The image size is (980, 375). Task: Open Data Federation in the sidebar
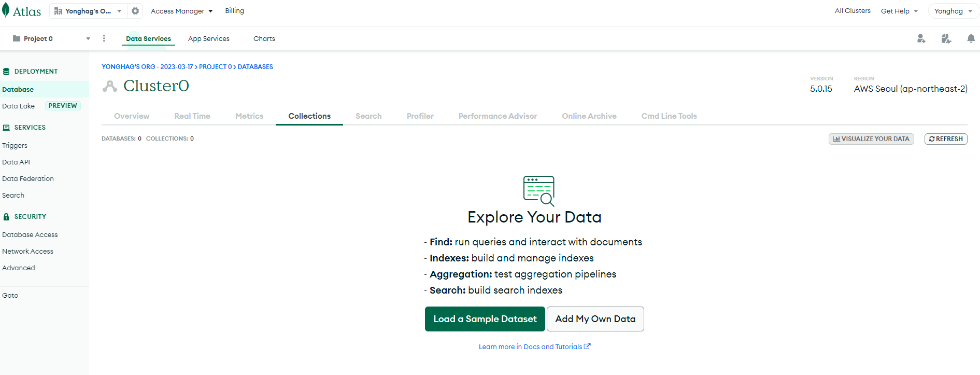click(28, 179)
